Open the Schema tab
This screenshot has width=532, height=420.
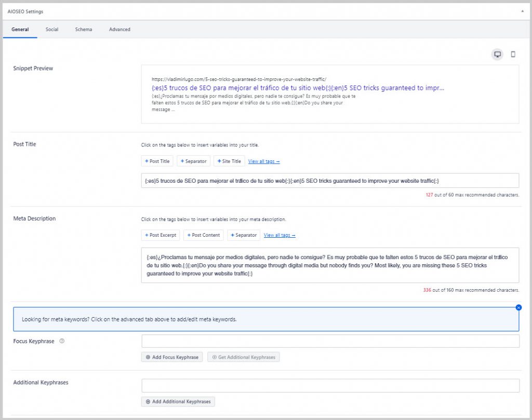tap(84, 30)
